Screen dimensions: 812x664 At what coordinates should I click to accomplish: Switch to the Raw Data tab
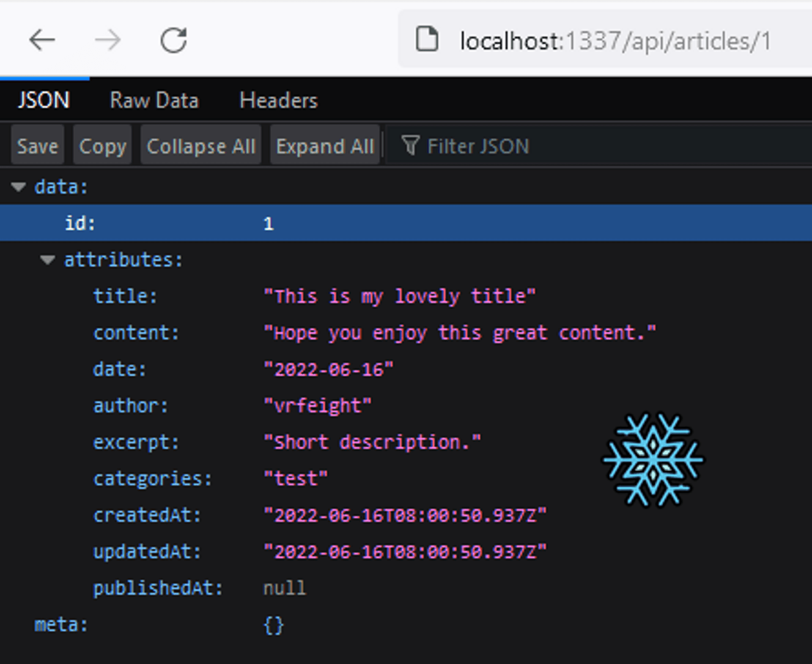(x=154, y=101)
